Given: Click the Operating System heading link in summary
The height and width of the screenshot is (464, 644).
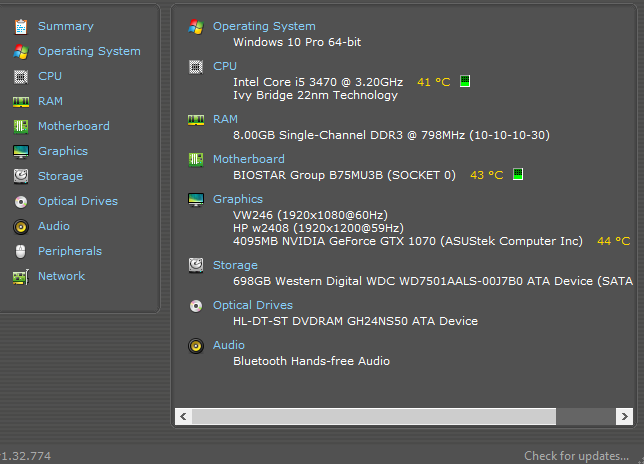Looking at the screenshot, I should tap(264, 26).
